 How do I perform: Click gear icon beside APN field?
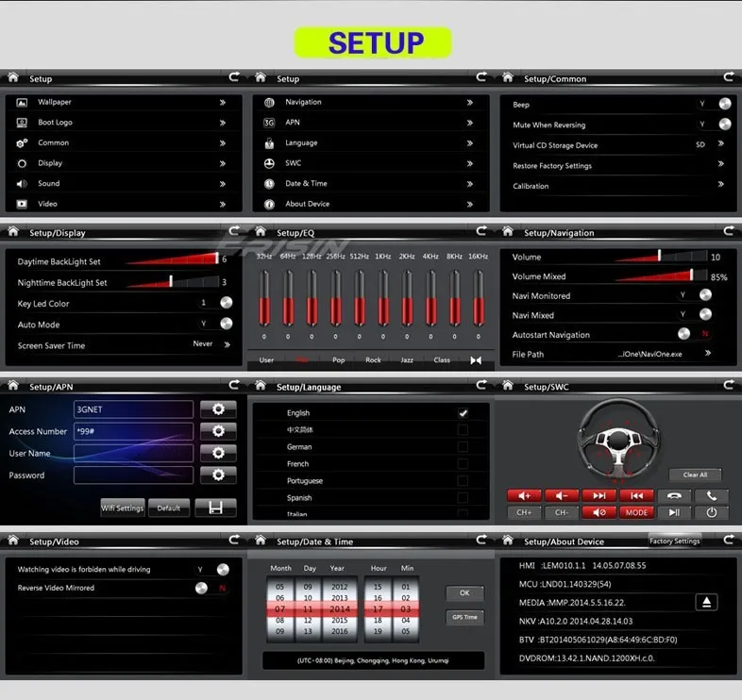coord(218,409)
